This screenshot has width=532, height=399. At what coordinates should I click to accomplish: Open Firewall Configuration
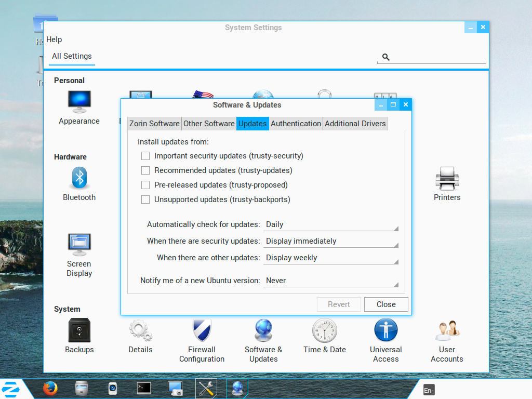pos(202,331)
